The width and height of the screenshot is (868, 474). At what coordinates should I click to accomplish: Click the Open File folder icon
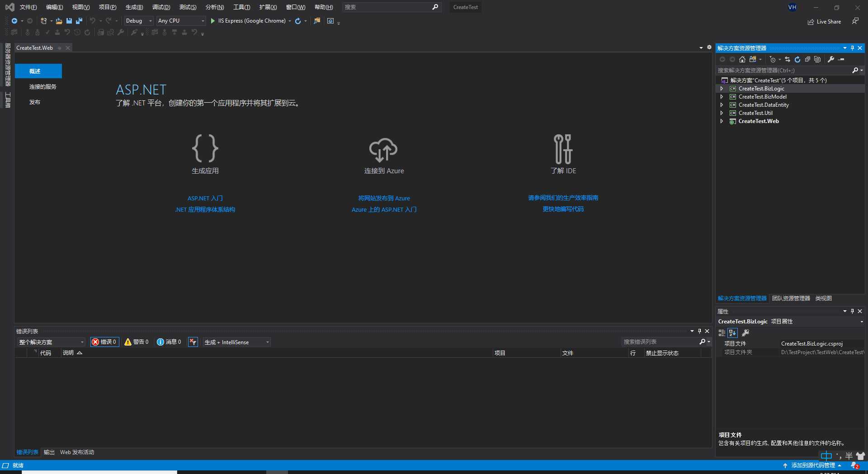pyautogui.click(x=59, y=21)
